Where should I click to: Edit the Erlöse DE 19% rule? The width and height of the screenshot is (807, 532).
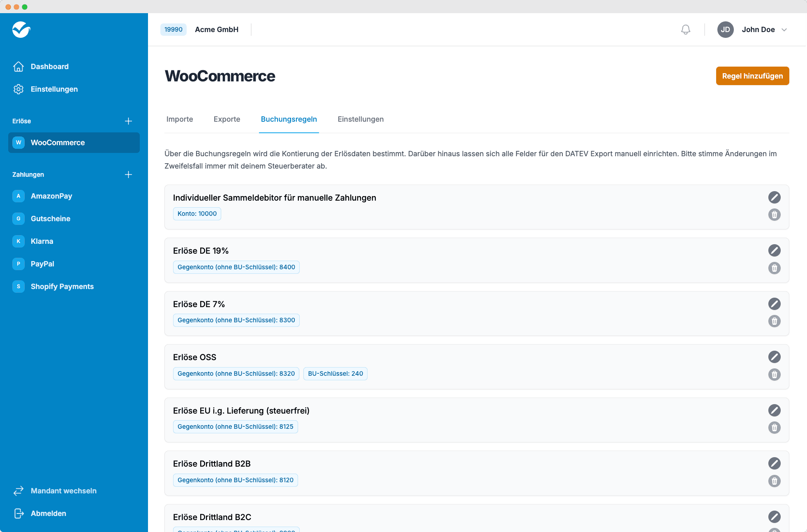click(774, 250)
